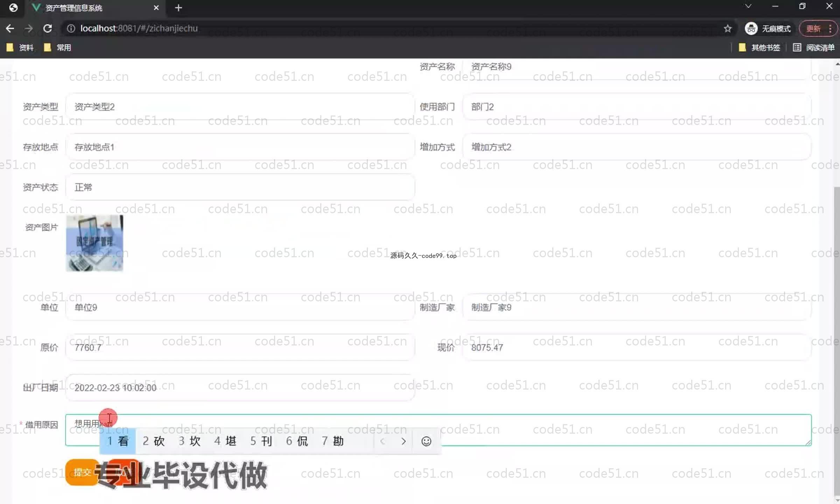
Task: Choose IME candidate 4 堪
Action: click(225, 441)
